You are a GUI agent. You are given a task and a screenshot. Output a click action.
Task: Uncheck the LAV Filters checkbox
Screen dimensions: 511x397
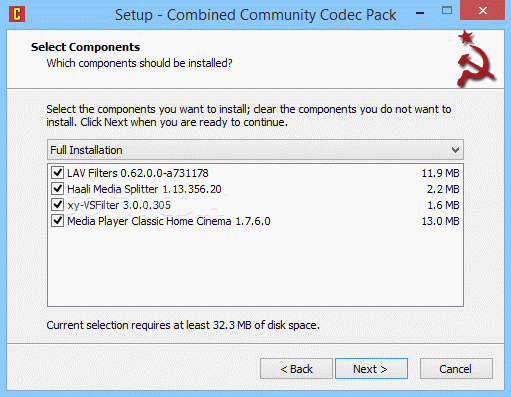point(58,173)
